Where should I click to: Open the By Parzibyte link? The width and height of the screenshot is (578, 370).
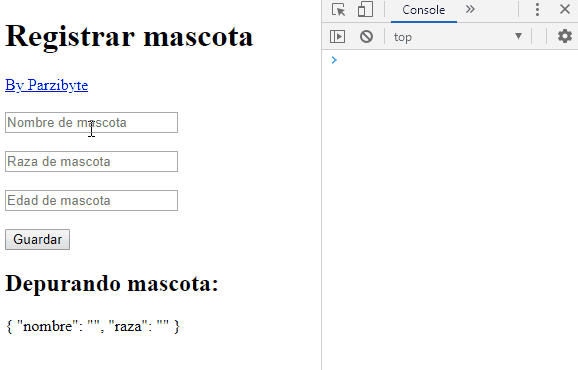[x=46, y=85]
